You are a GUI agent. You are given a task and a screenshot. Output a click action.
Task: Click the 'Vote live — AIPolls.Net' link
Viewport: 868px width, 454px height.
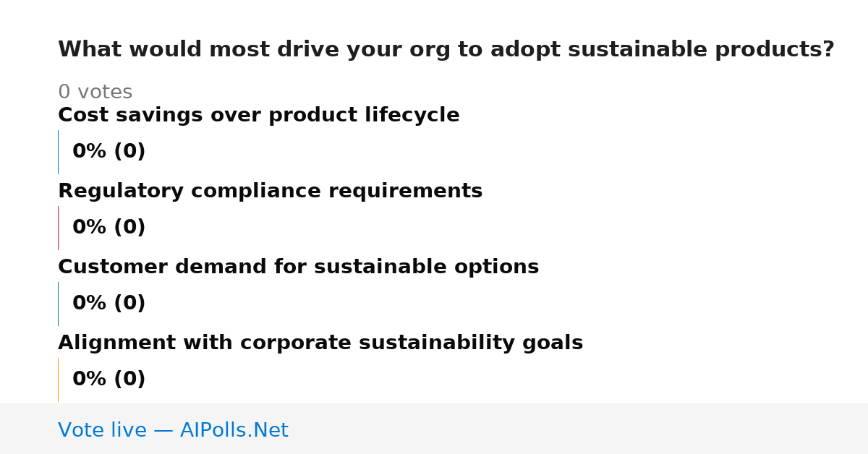[173, 430]
